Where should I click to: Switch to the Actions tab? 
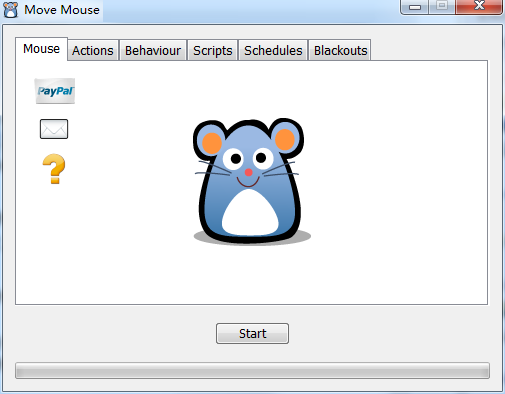(93, 51)
